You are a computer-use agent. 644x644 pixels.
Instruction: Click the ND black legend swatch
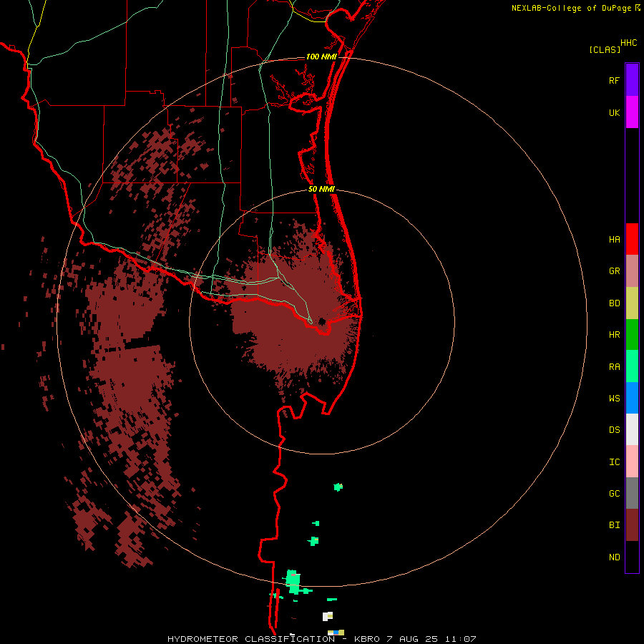point(632,557)
